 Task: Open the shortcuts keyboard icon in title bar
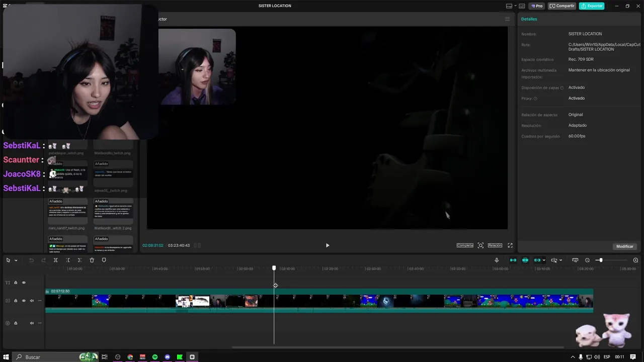click(x=522, y=6)
